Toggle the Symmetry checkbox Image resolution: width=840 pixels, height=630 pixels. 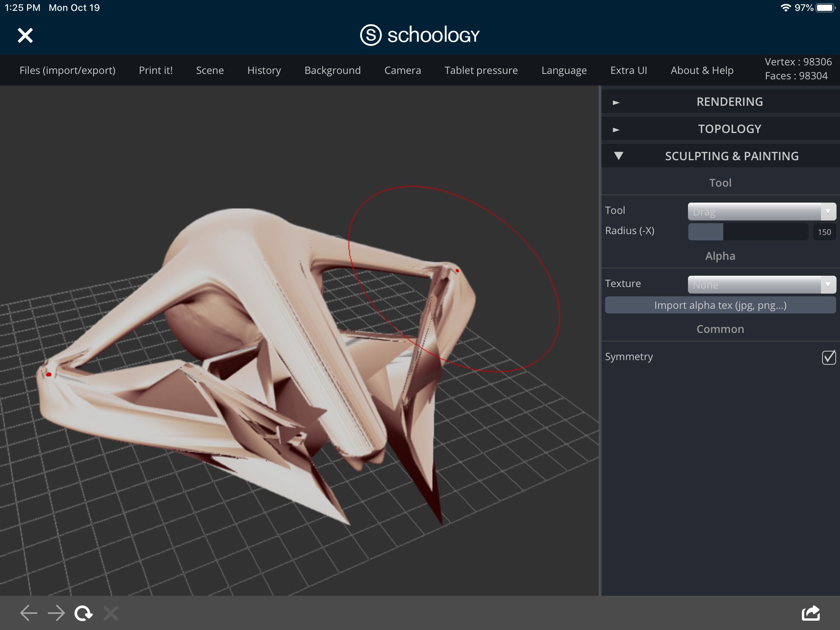coord(829,357)
